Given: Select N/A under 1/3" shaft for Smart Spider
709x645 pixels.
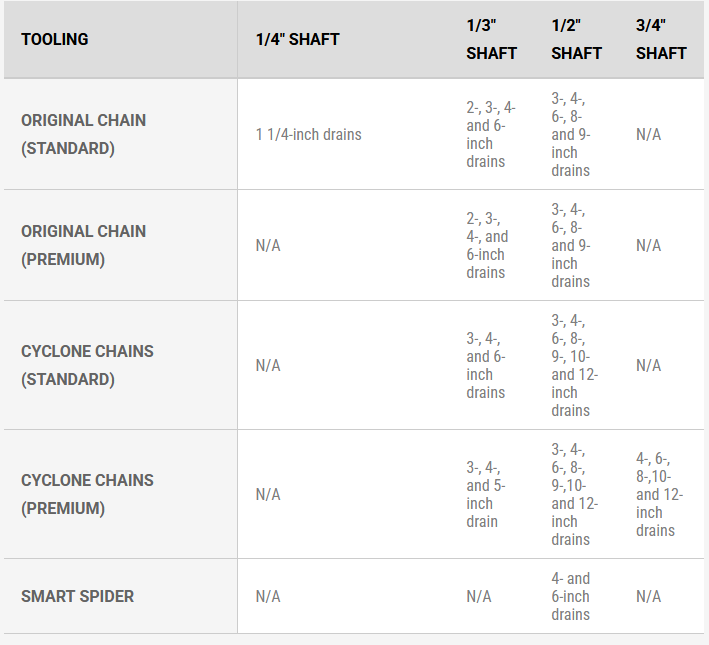Looking at the screenshot, I should coord(479,596).
